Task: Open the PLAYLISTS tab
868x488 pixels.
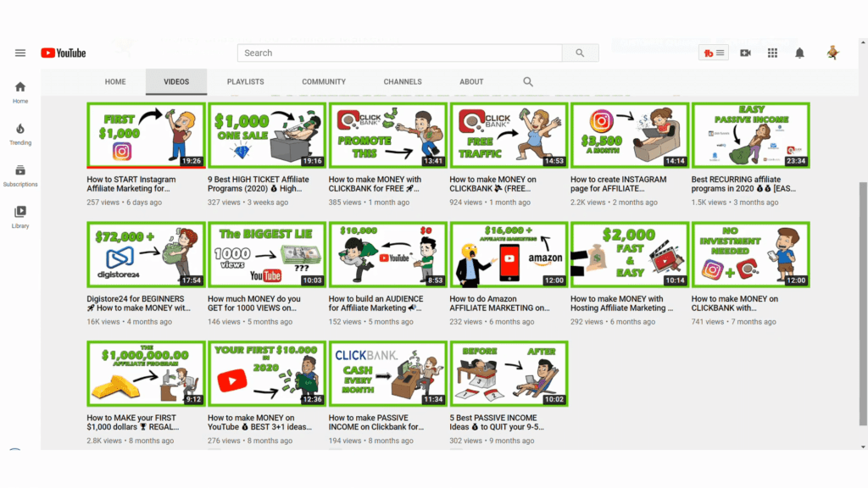Action: (245, 82)
